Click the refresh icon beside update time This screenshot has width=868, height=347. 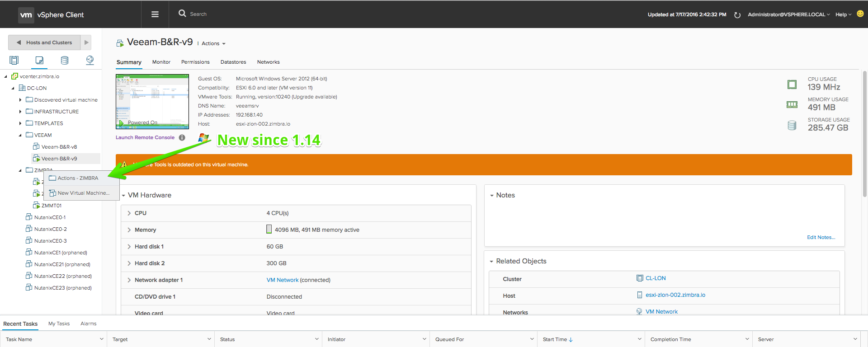(x=737, y=15)
